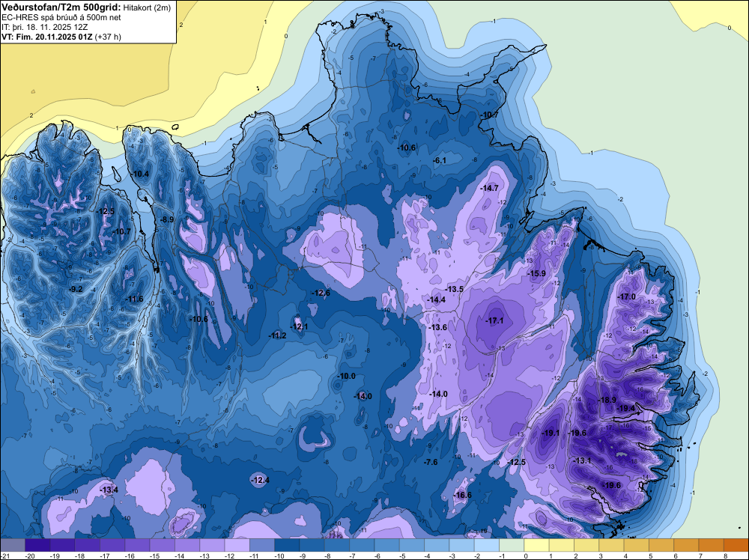Click the -8.9 temperature label

coord(167,219)
